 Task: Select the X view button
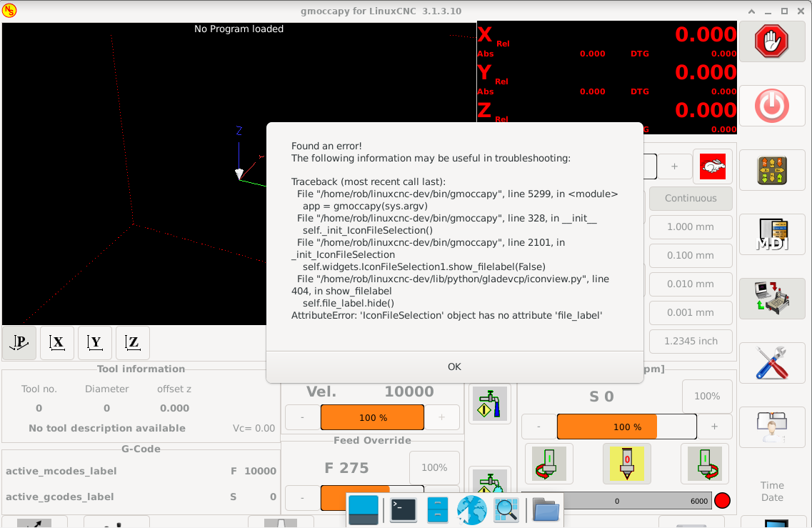(57, 342)
